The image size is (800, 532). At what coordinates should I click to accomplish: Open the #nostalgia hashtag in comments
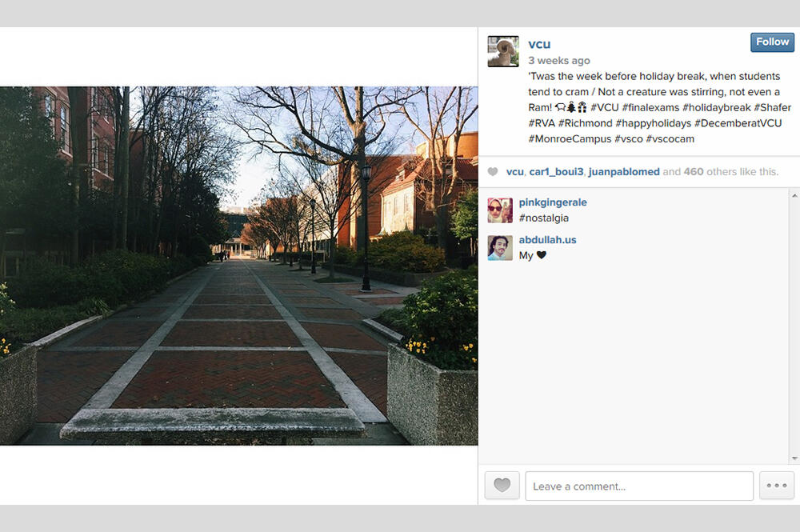point(543,218)
